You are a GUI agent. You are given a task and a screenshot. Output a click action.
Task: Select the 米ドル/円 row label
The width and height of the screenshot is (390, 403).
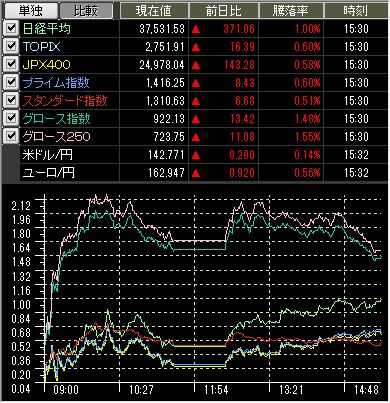click(x=47, y=155)
